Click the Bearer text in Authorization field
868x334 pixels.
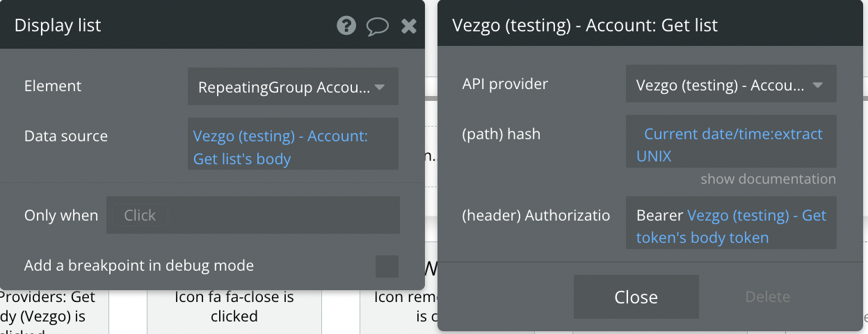[x=659, y=216]
